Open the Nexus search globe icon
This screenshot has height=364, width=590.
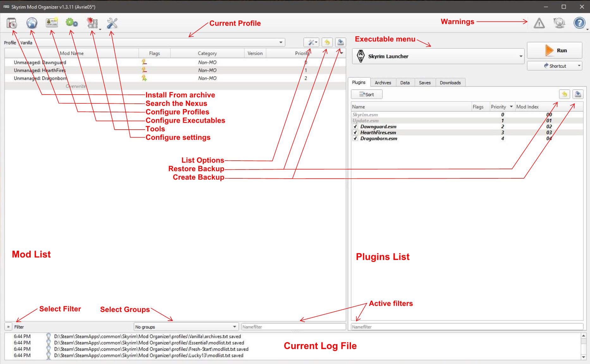[x=32, y=23]
